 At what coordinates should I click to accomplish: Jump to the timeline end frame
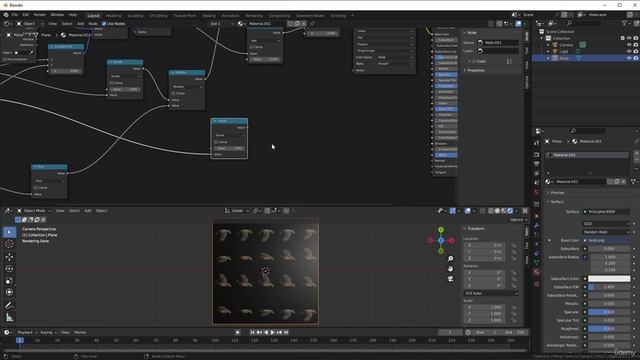pyautogui.click(x=286, y=332)
